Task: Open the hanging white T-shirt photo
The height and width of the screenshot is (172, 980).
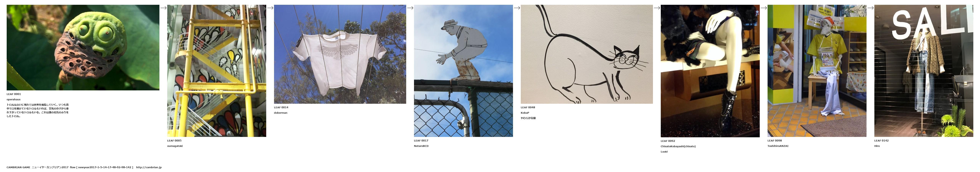Action: [x=340, y=54]
